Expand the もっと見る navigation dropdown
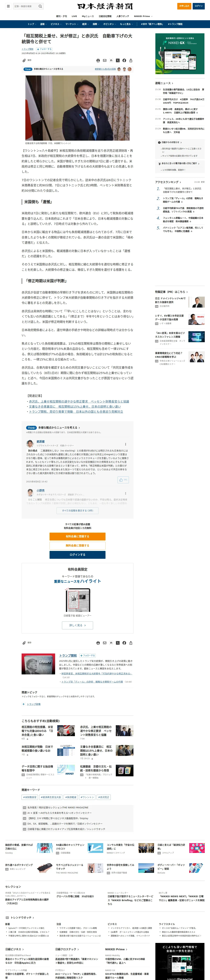 [127, 24]
